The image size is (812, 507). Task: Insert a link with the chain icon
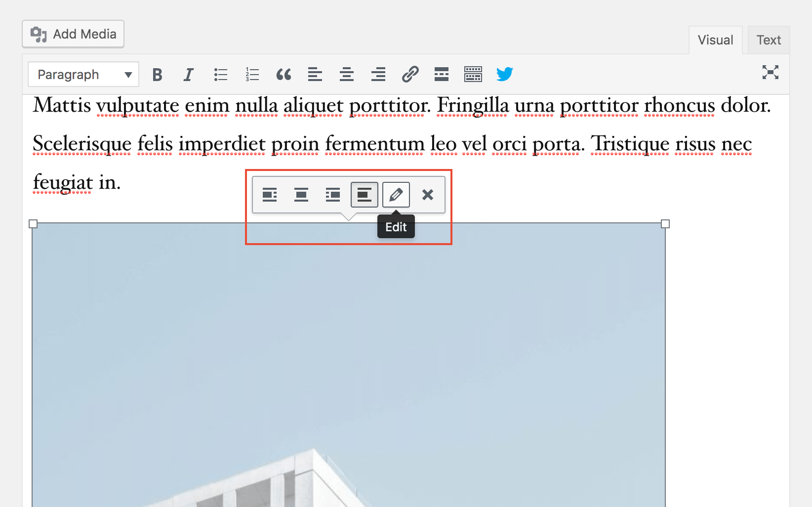click(x=409, y=74)
